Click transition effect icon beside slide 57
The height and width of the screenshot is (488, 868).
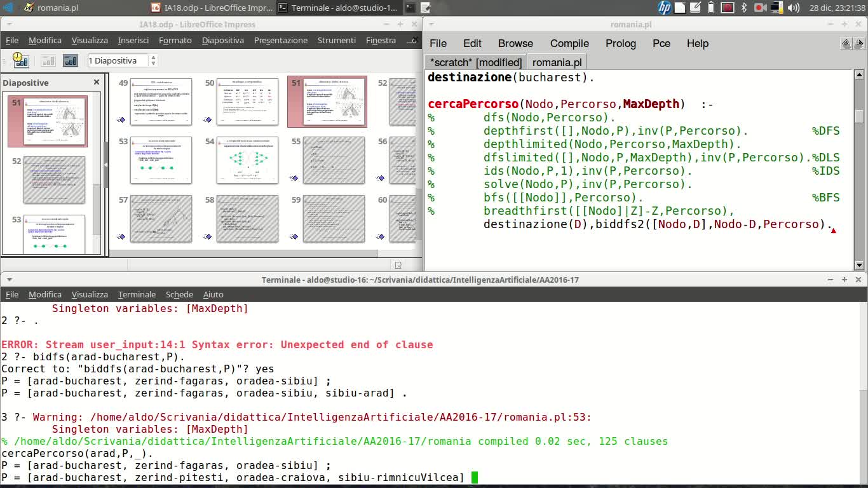[x=121, y=237]
